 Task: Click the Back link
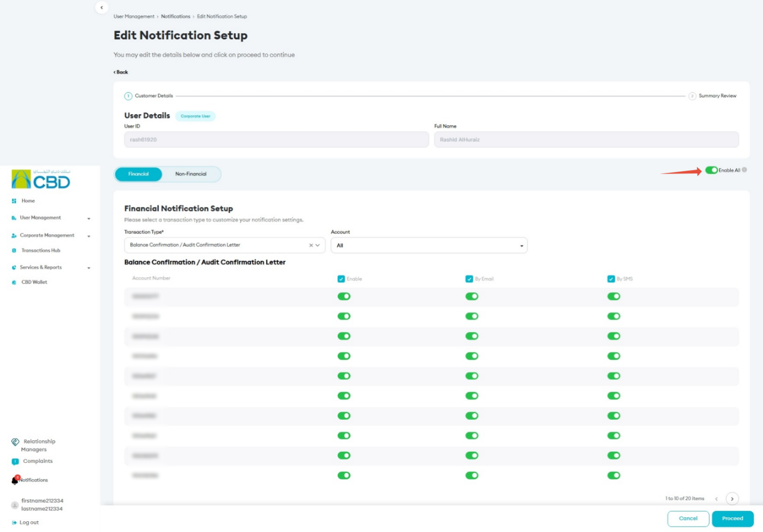click(x=121, y=72)
